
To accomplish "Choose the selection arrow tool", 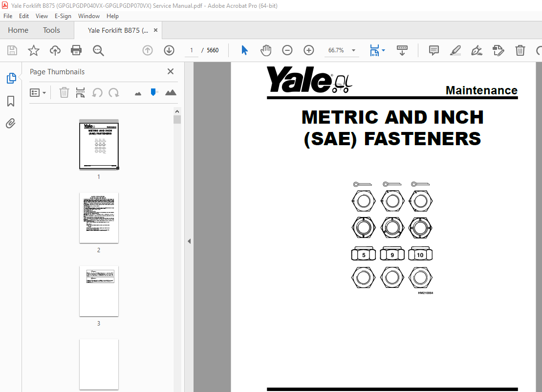I will coord(244,50).
